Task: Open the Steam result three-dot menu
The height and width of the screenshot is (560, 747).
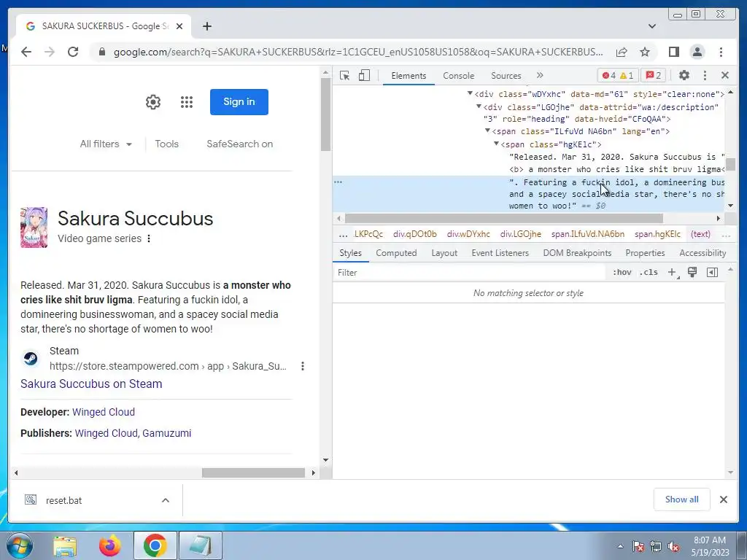Action: click(x=303, y=366)
